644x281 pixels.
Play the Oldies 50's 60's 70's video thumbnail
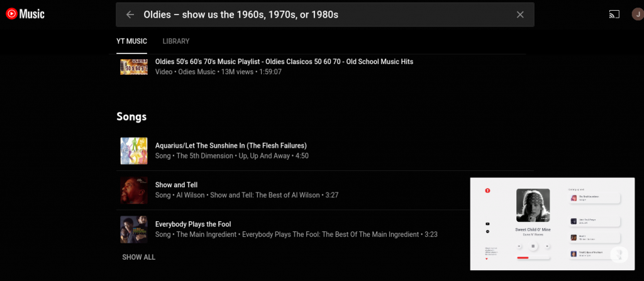pyautogui.click(x=134, y=66)
